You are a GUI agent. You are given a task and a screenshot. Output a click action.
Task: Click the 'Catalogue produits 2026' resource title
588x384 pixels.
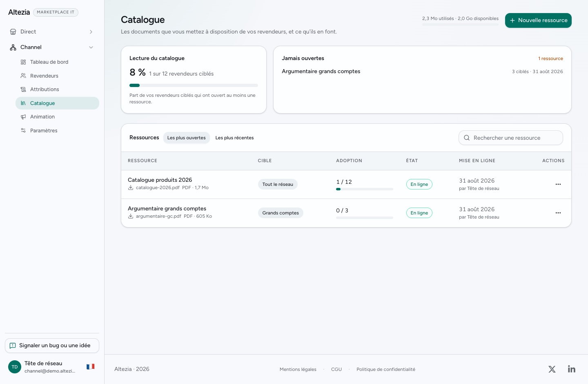(160, 180)
